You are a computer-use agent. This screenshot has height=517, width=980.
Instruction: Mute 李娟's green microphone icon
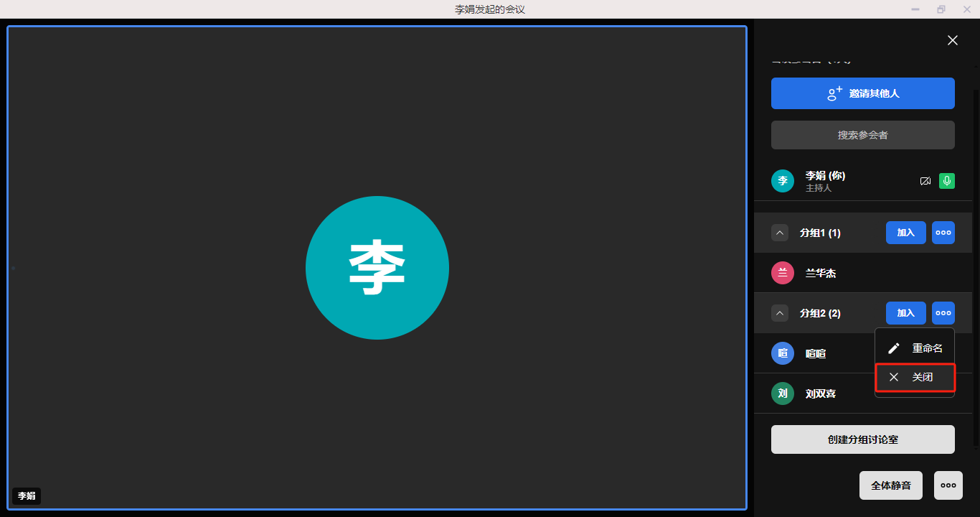pos(947,181)
